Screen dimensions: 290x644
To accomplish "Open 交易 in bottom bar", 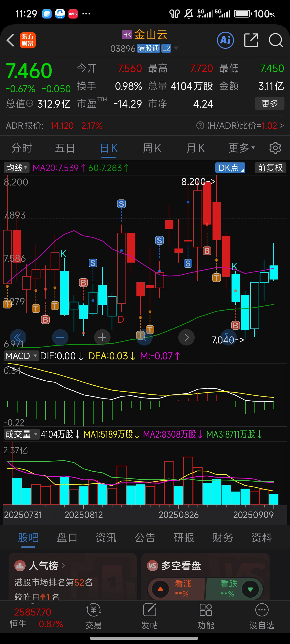I will pos(94,616).
